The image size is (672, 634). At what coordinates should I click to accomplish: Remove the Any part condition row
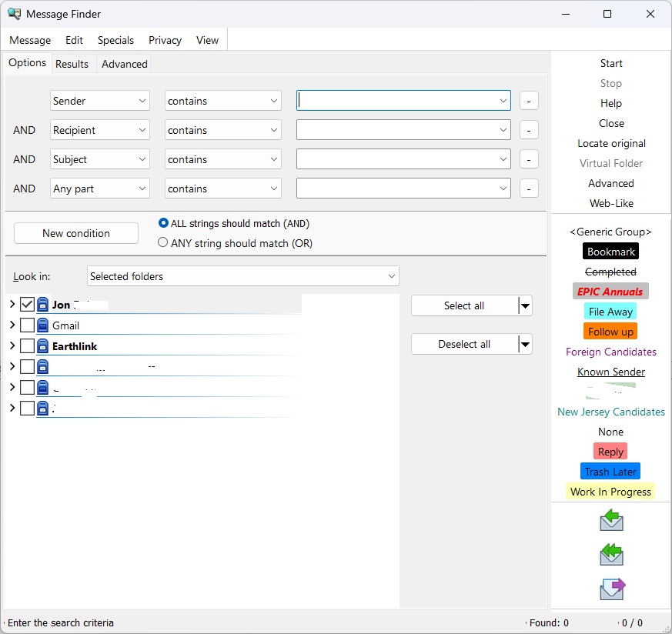529,189
